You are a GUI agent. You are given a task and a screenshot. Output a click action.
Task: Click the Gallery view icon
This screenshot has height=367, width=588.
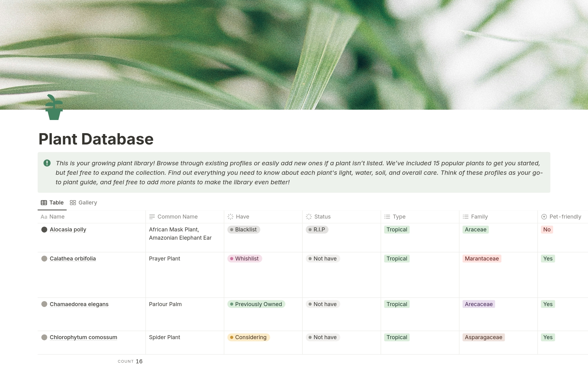73,203
